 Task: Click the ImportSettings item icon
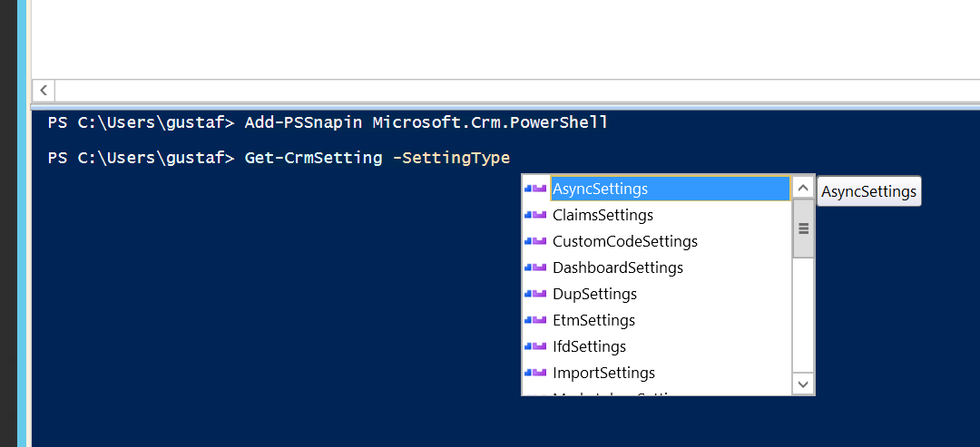point(536,373)
